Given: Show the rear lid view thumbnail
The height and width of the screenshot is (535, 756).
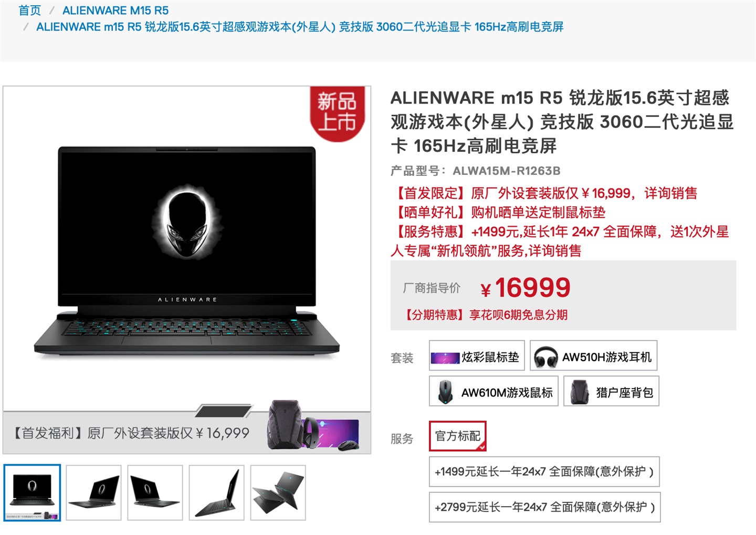Looking at the screenshot, I should tap(278, 492).
